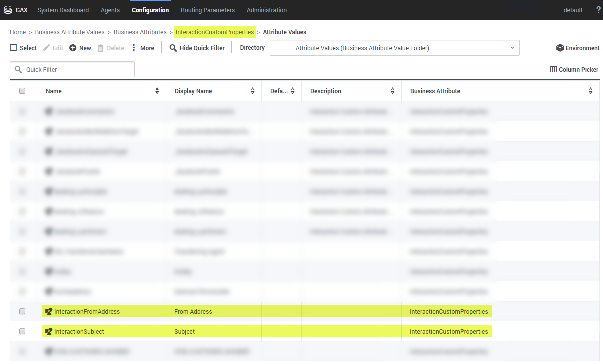The height and width of the screenshot is (364, 603).
Task: Open the help question mark icon
Action: point(598,10)
